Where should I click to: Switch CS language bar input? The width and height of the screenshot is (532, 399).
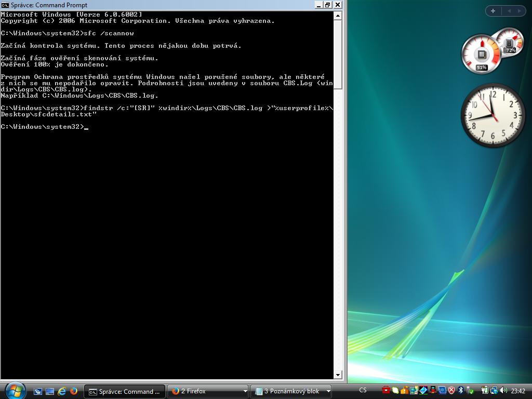[363, 391]
